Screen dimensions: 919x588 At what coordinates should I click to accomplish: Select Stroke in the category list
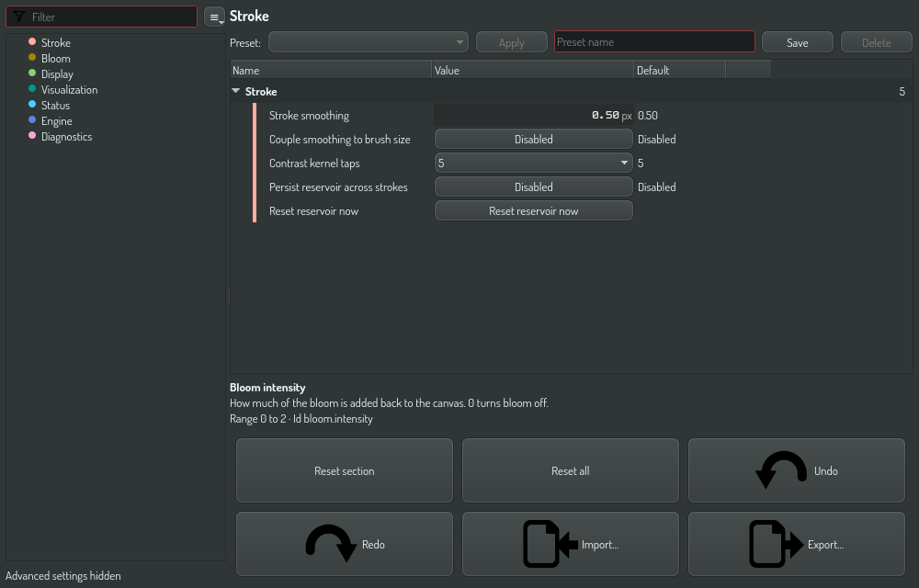coord(56,43)
